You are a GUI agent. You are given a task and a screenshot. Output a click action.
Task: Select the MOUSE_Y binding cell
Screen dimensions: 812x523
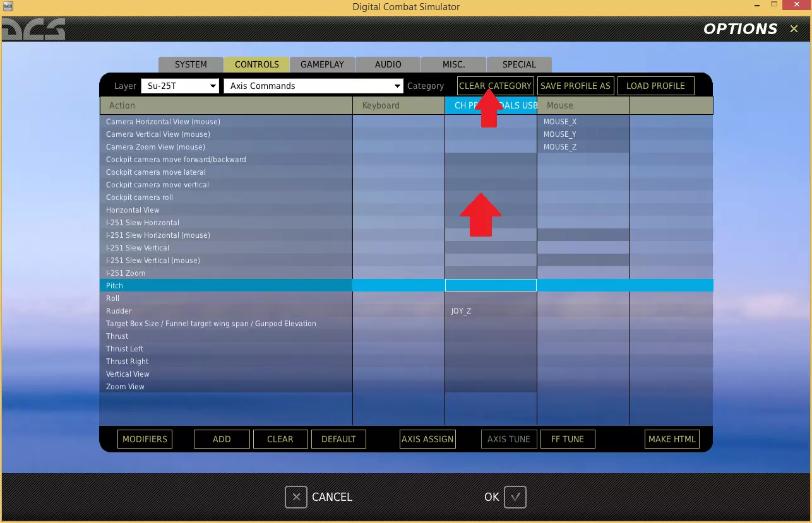pos(583,134)
